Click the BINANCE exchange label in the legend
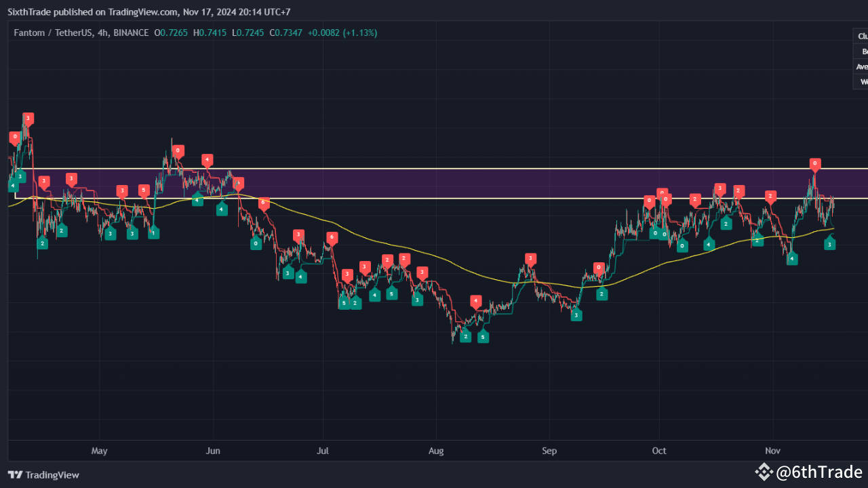868x488 pixels. coord(131,32)
